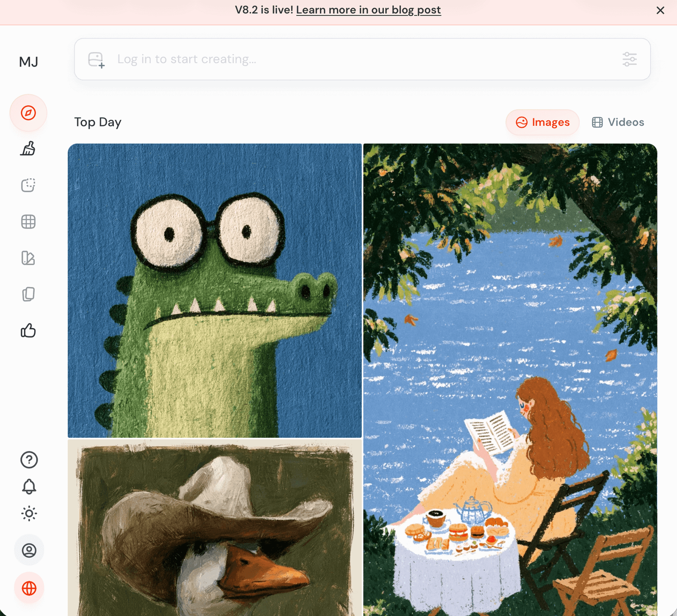Screen dimensions: 677x616
Task: Open the Explore compass icon
Action: coord(28,113)
